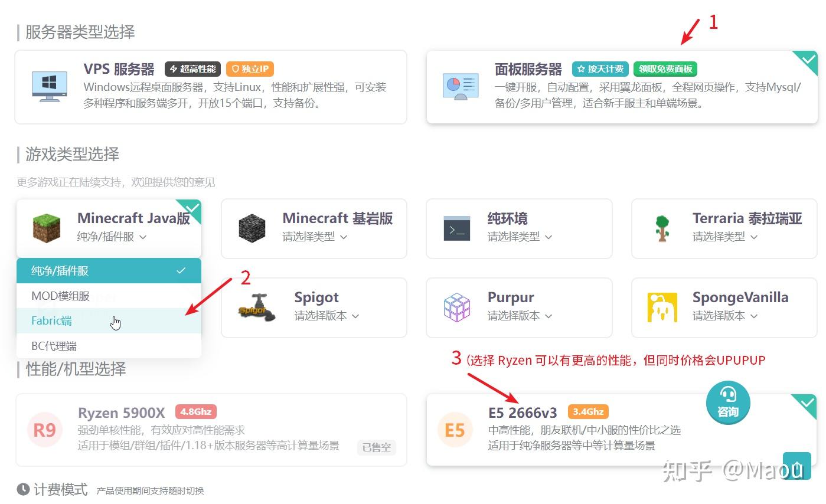Click the Purpur cube icon

click(x=456, y=307)
